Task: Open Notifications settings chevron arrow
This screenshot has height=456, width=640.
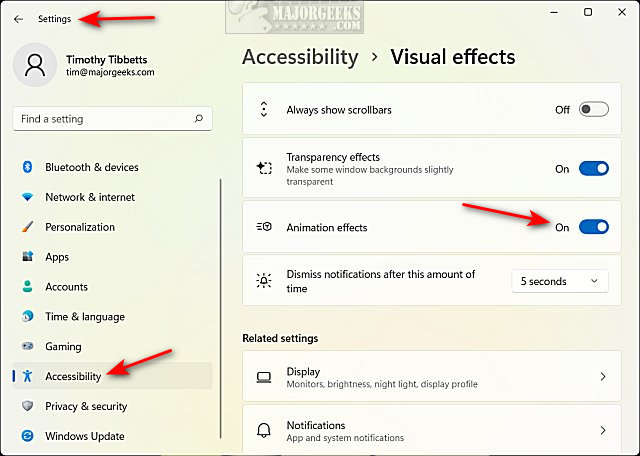Action: pyautogui.click(x=602, y=430)
